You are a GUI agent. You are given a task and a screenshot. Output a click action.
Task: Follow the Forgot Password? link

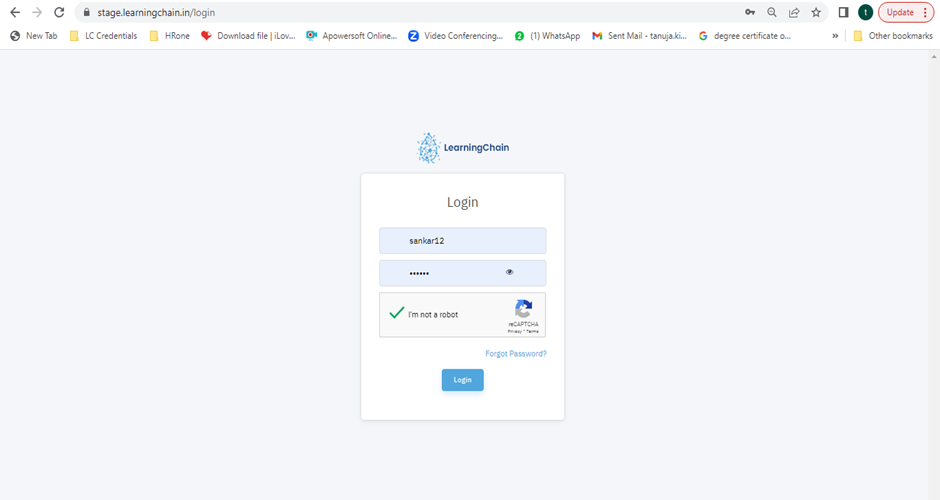[515, 354]
